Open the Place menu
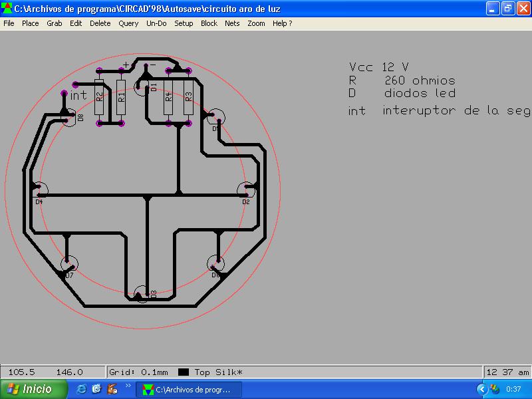This screenshot has height=399, width=532. (30, 23)
